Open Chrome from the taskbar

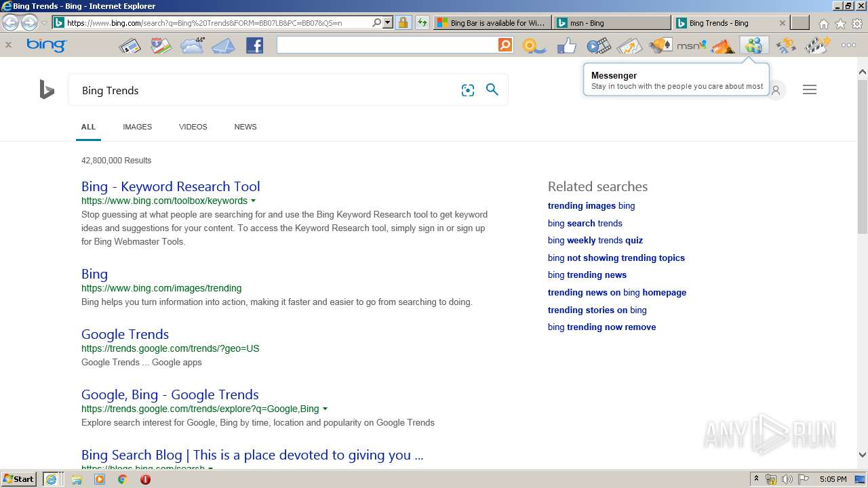click(122, 479)
